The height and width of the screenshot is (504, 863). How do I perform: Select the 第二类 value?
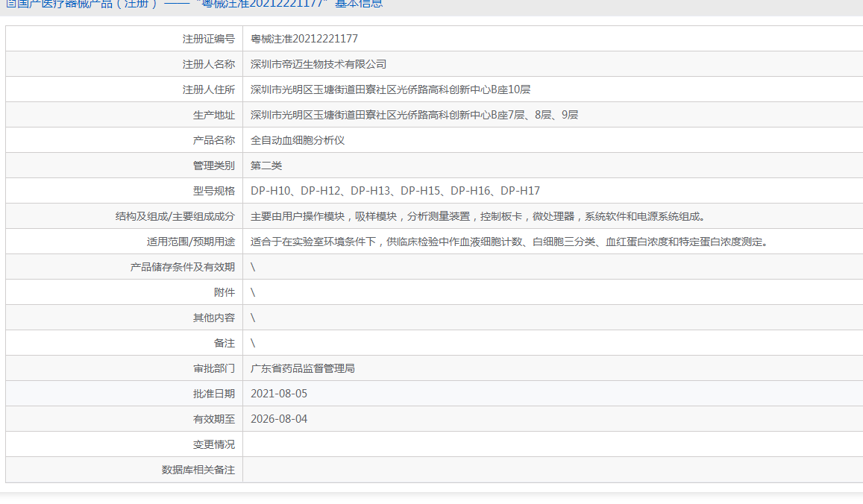pyautogui.click(x=266, y=165)
